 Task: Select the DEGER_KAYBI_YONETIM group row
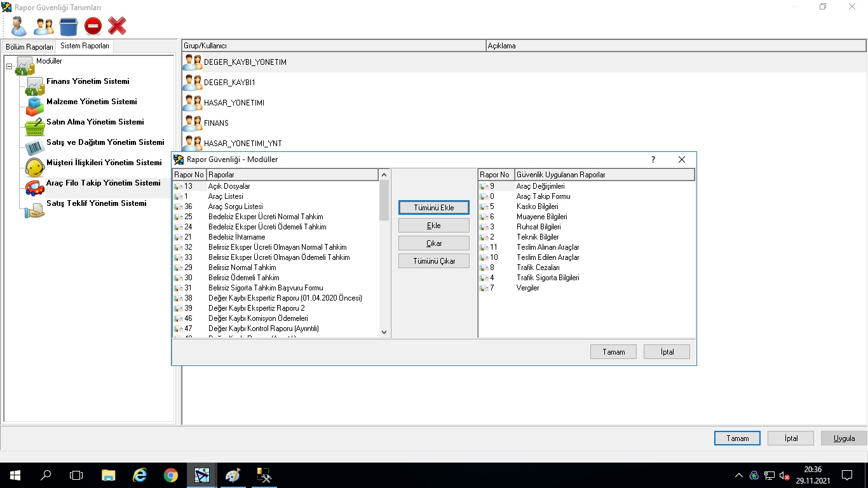coord(245,62)
